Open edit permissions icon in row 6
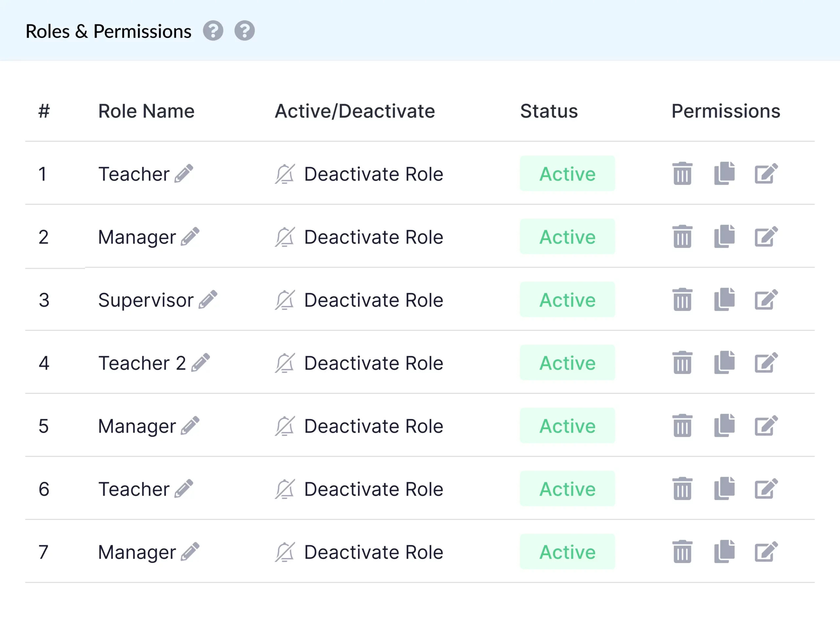Viewport: 840px width, 625px height. [x=766, y=488]
